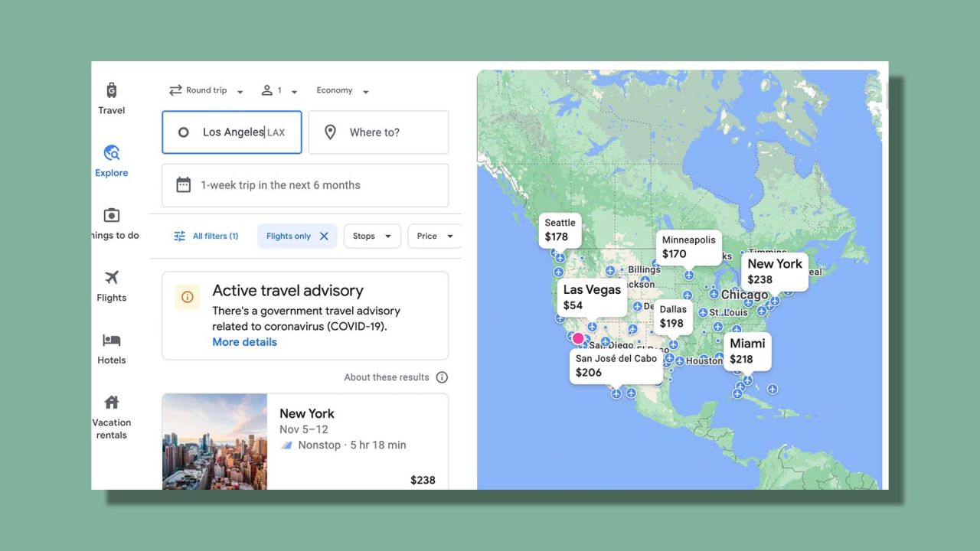Select the Explore globe icon
The height and width of the screenshot is (551, 980).
coord(112,153)
